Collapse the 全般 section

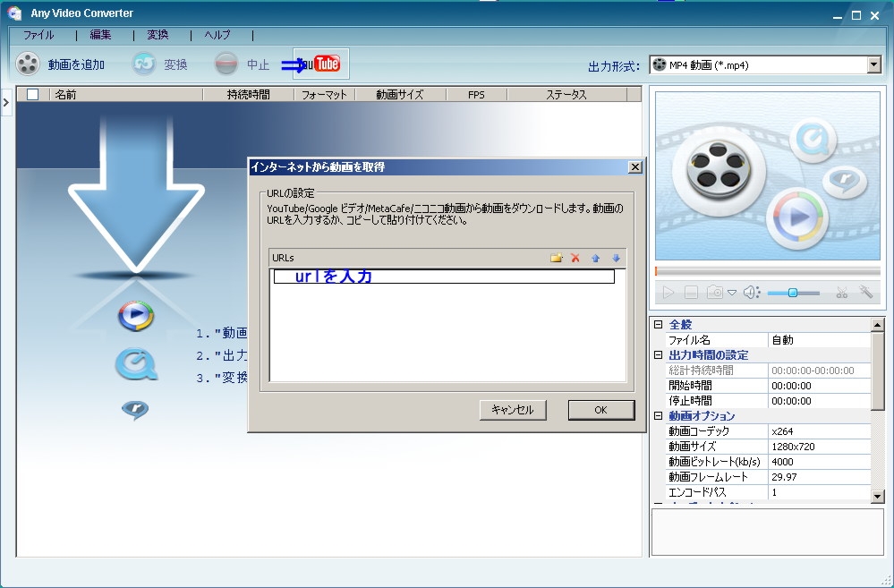pos(658,325)
